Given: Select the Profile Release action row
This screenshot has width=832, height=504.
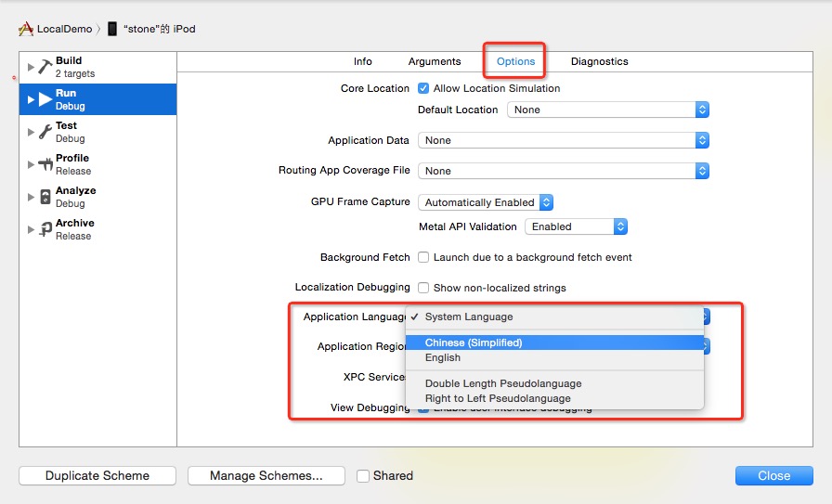Looking at the screenshot, I should click(x=98, y=164).
